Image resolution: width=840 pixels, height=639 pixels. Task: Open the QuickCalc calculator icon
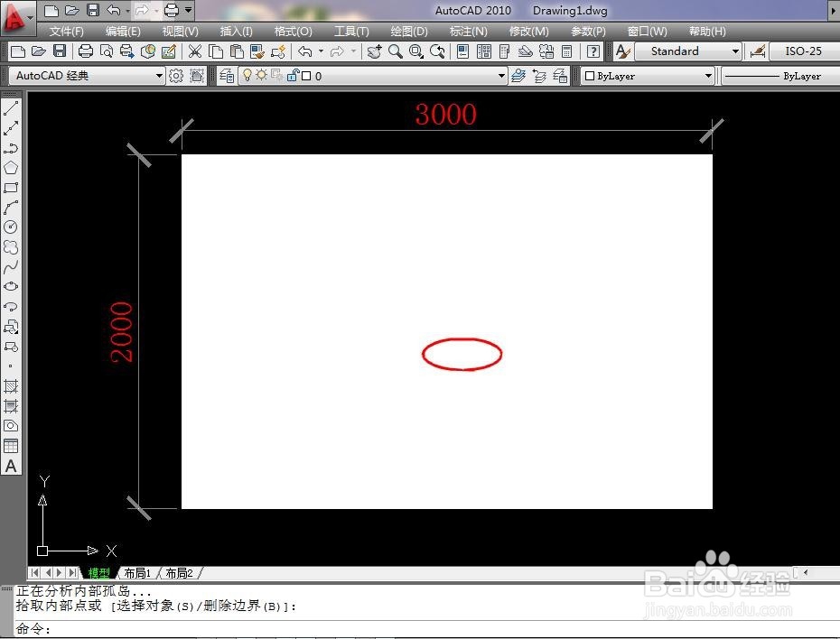[x=567, y=51]
